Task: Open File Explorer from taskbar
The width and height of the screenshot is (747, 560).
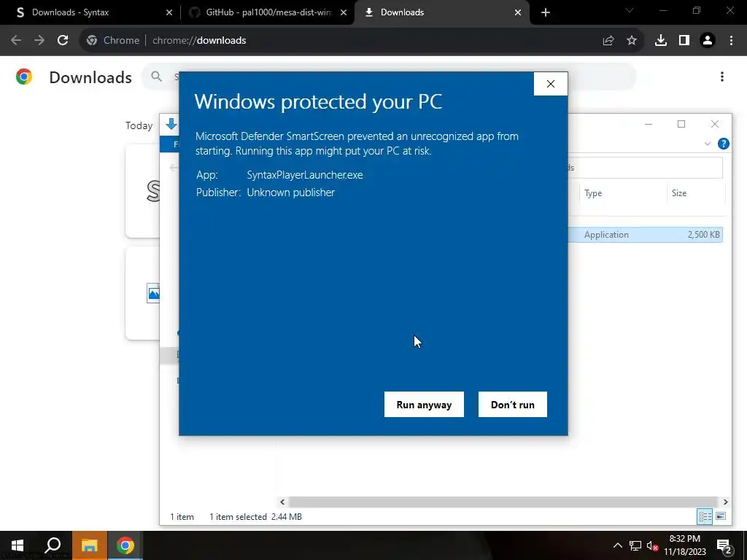Action: coord(90,545)
